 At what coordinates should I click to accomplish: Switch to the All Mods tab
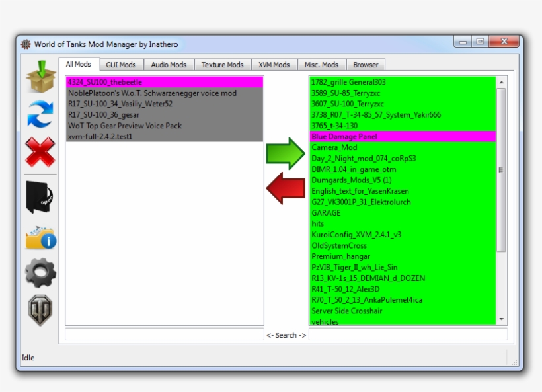pos(79,64)
